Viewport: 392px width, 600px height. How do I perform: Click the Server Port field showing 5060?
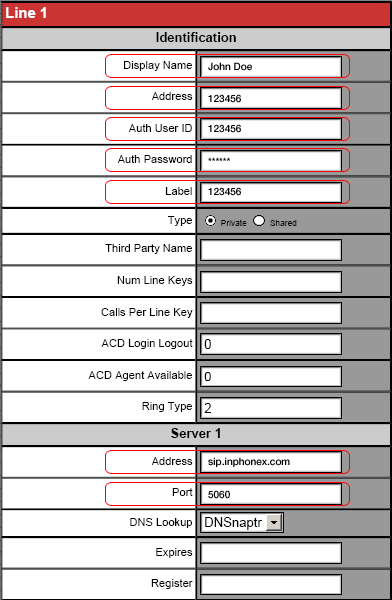point(271,494)
